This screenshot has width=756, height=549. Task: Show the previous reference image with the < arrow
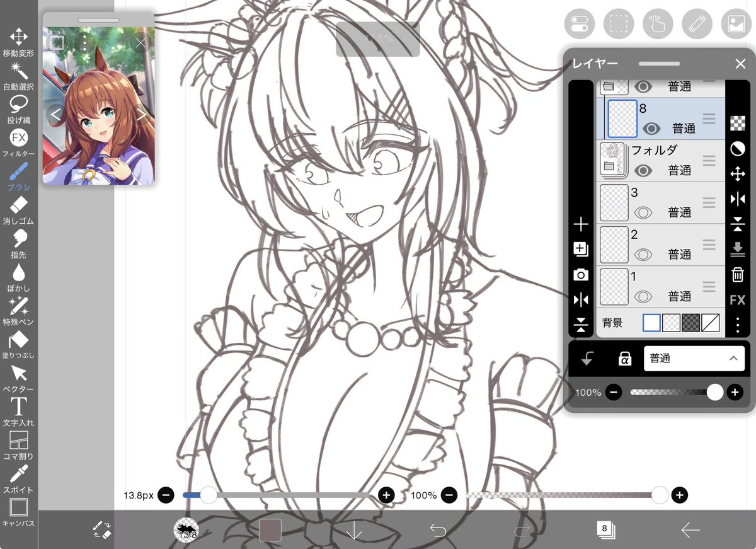(x=55, y=115)
